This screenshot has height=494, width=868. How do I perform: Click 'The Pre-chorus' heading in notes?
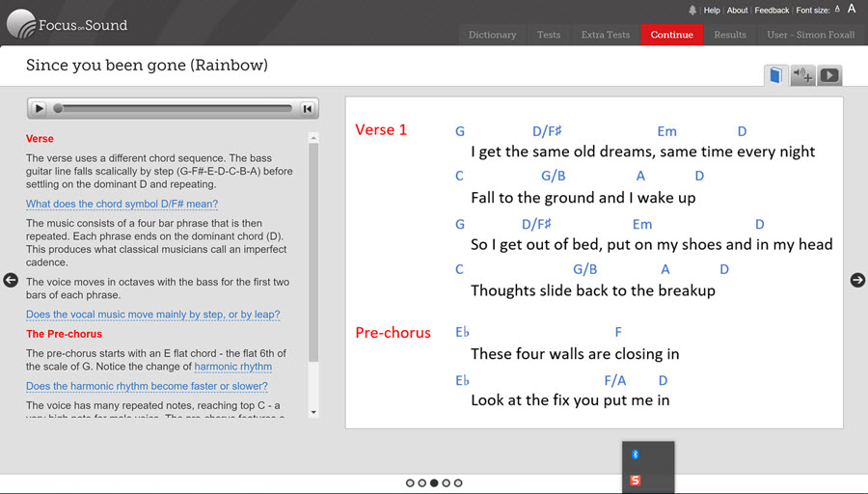click(65, 334)
